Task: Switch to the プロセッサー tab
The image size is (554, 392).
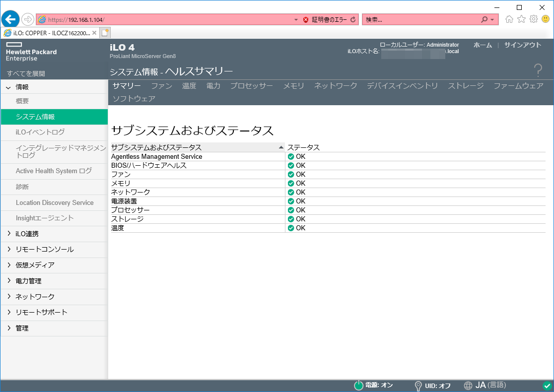Action: coord(252,86)
